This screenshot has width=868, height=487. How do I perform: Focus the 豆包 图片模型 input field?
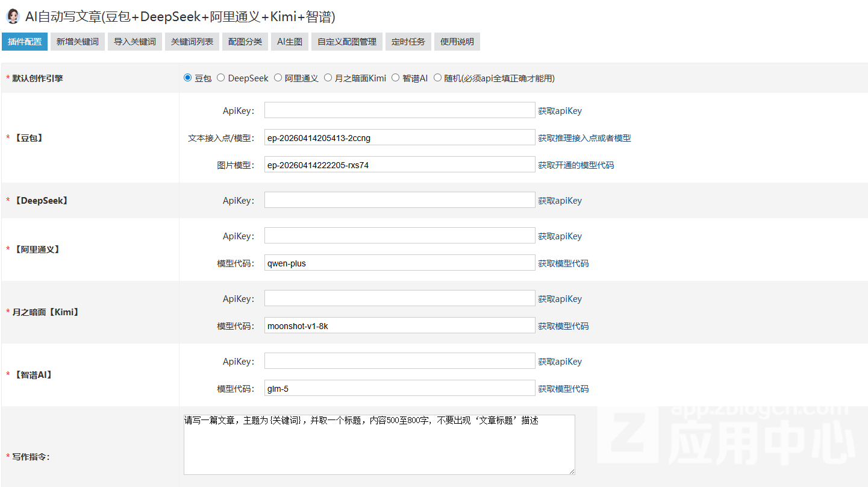click(x=400, y=165)
